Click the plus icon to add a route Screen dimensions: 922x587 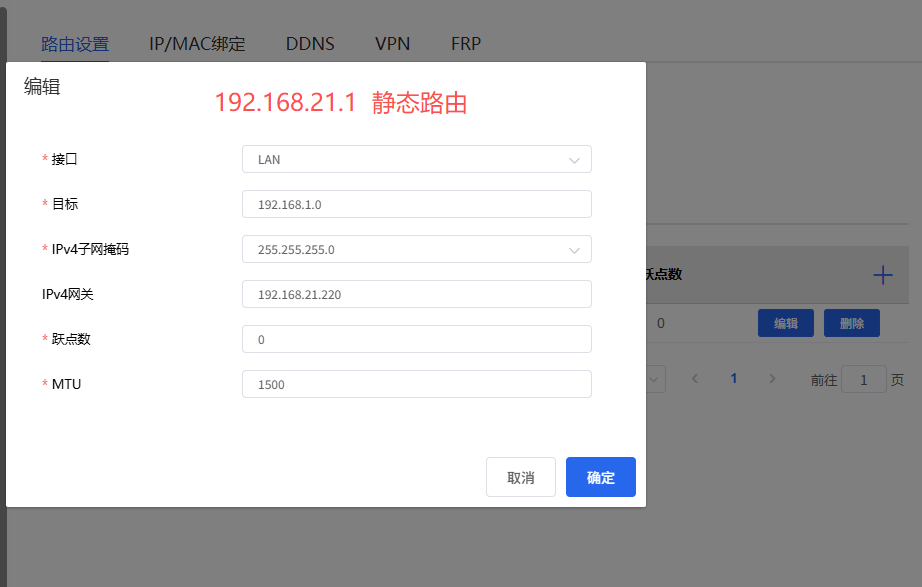883,275
